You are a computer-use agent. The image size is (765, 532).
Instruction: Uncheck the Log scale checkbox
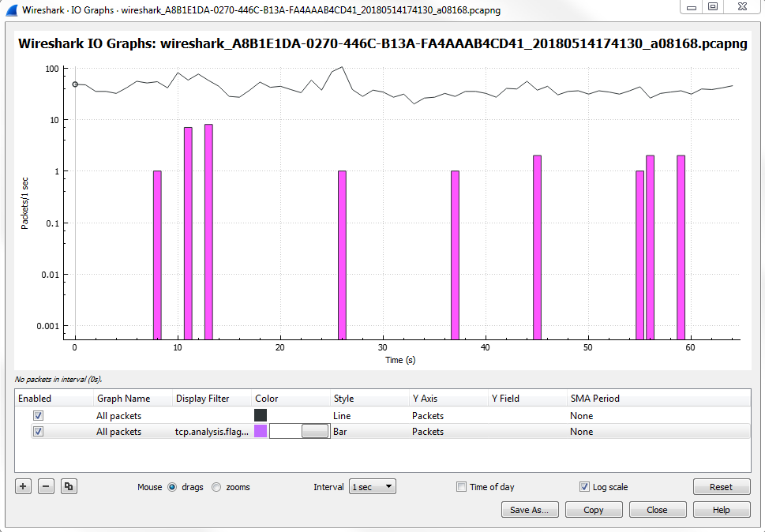pos(584,487)
